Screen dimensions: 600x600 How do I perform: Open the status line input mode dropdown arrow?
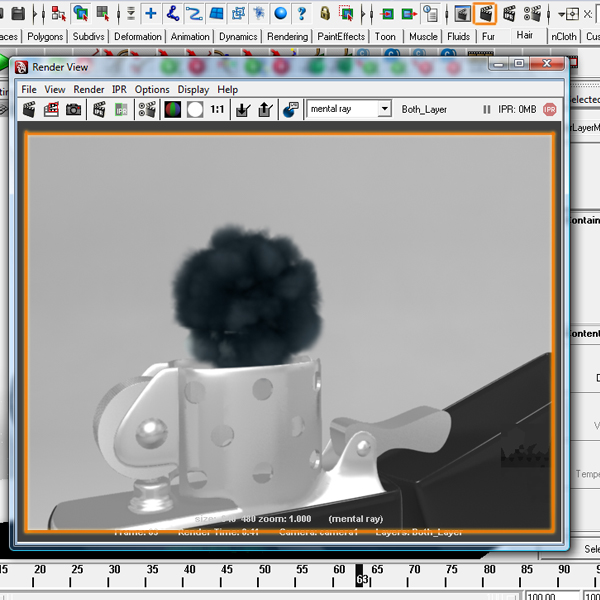pyautogui.click(x=561, y=15)
